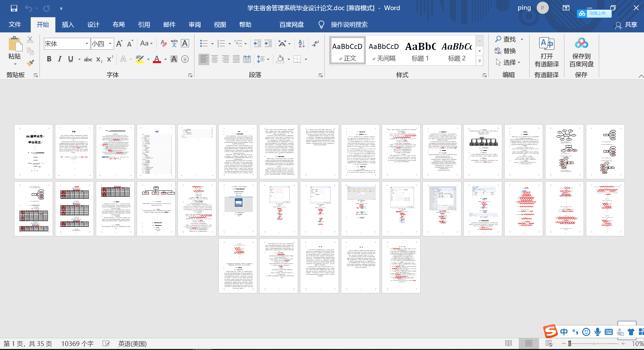This screenshot has height=350, width=644.
Task: Apply yellow text highlight color
Action: pos(140,59)
